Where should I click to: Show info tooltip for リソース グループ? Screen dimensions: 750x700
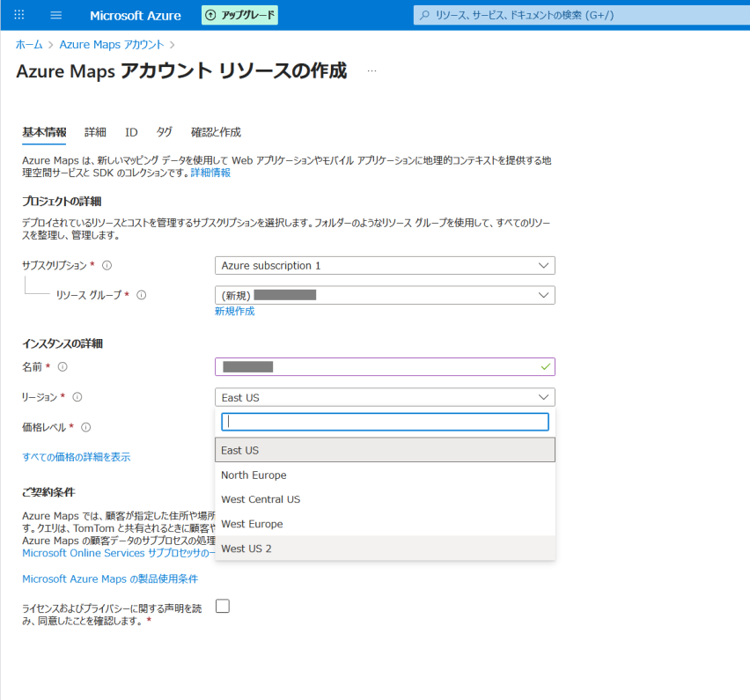tap(142, 295)
